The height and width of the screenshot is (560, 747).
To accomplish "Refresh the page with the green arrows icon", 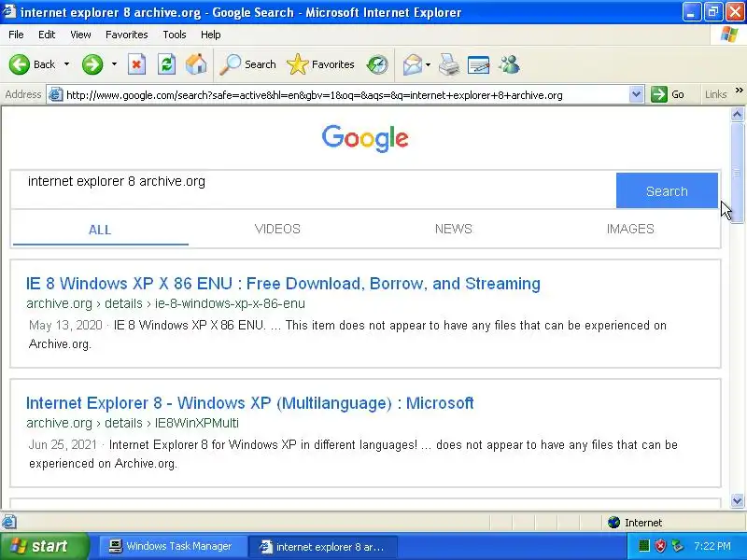I will [166, 64].
